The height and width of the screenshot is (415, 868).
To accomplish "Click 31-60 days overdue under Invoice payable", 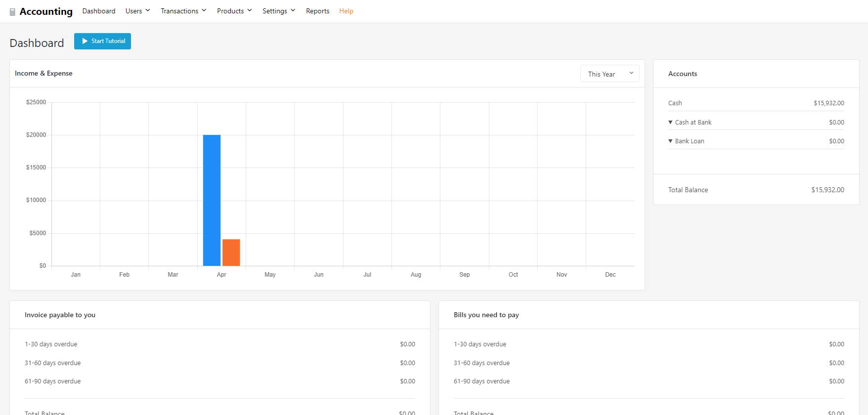I will [x=52, y=363].
